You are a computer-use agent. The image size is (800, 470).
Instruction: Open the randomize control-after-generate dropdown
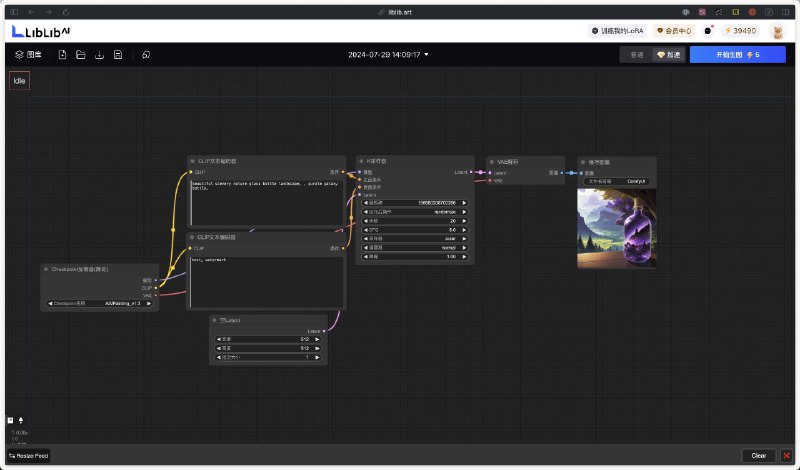tap(415, 212)
